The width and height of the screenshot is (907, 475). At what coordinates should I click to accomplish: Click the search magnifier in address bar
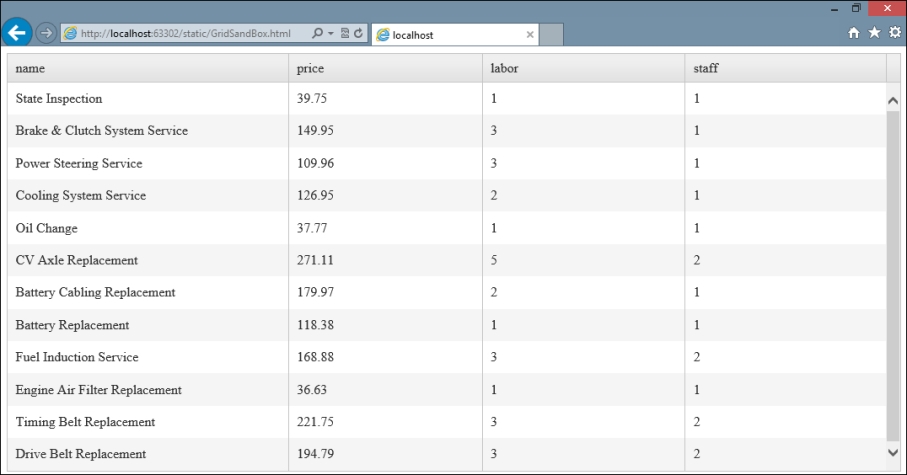pyautogui.click(x=317, y=33)
